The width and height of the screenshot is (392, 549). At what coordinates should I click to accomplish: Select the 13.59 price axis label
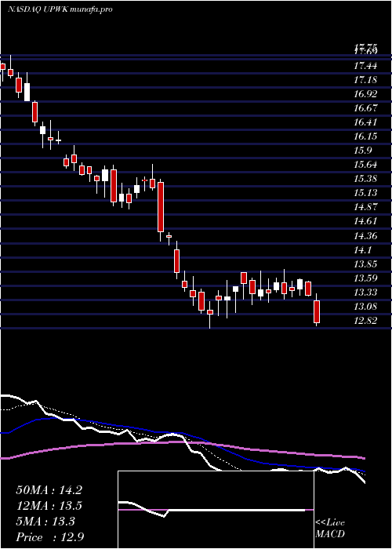[x=365, y=278]
